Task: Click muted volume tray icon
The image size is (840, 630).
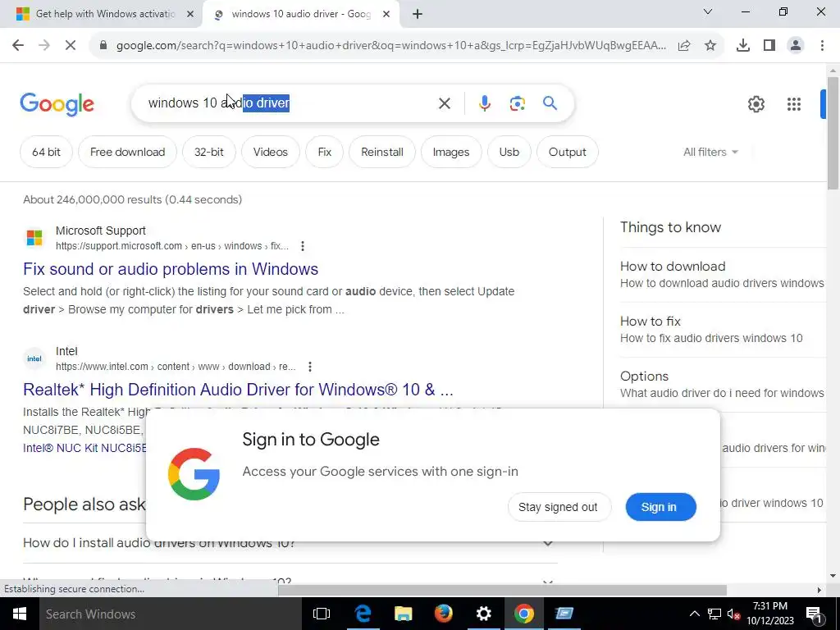Action: [x=733, y=614]
